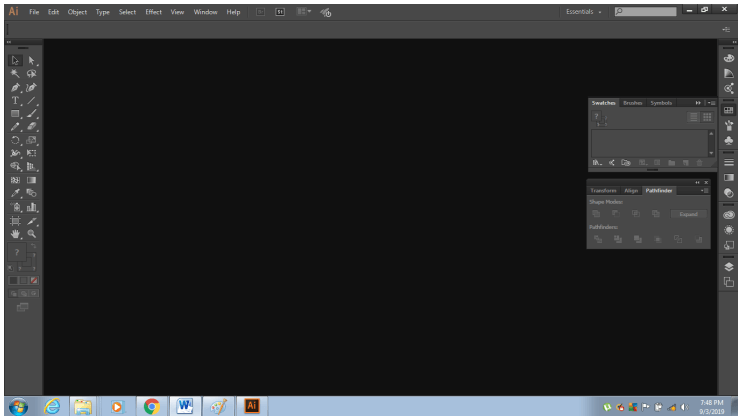Open Swatches panel options menu

[x=712, y=103]
